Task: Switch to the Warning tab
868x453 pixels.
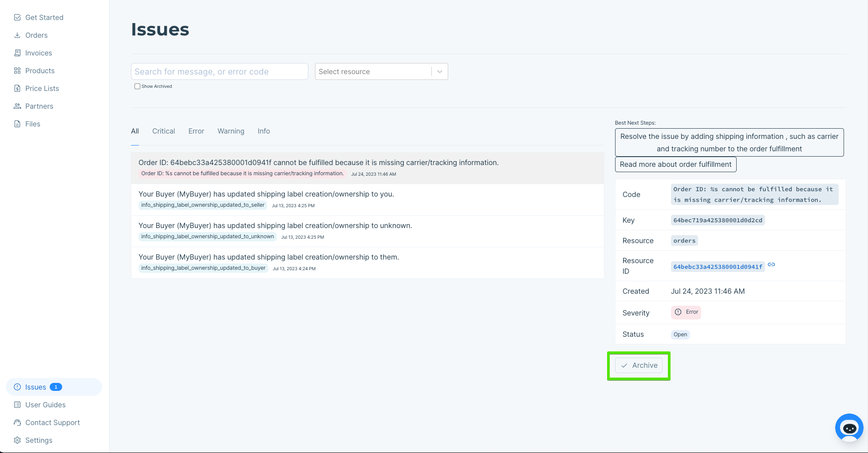Action: click(x=231, y=131)
